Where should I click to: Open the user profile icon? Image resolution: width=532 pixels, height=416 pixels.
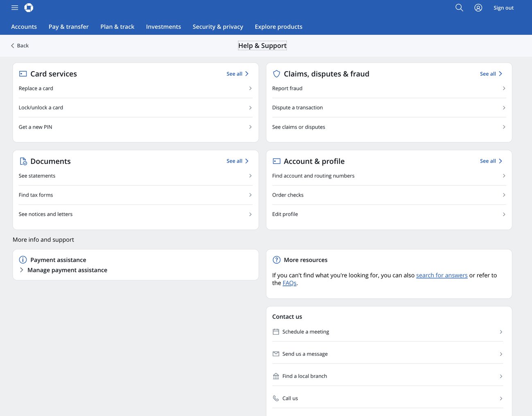478,8
